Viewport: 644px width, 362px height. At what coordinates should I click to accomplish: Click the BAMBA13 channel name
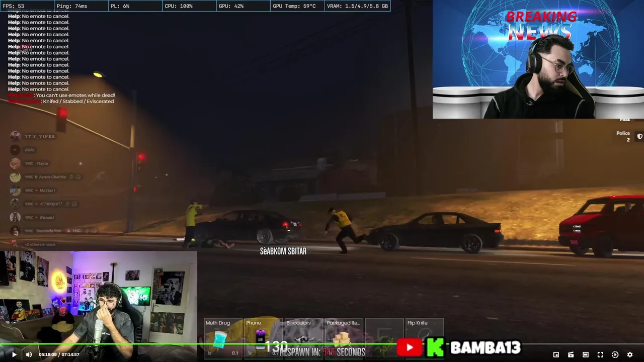[x=486, y=347]
